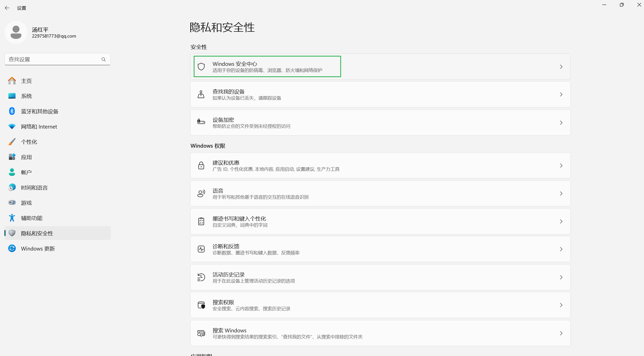Click chevron for 墨迹书写和键入个性化
The height and width of the screenshot is (356, 644).
tap(561, 222)
